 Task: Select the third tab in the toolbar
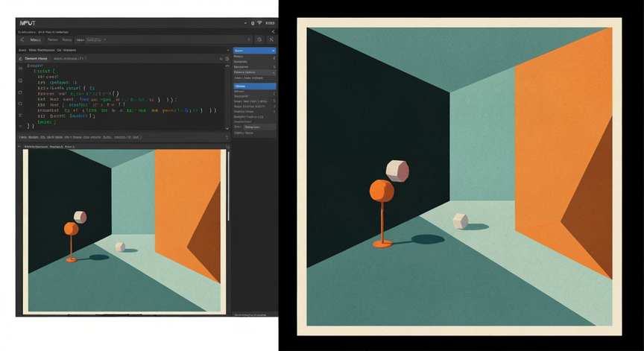[67, 39]
